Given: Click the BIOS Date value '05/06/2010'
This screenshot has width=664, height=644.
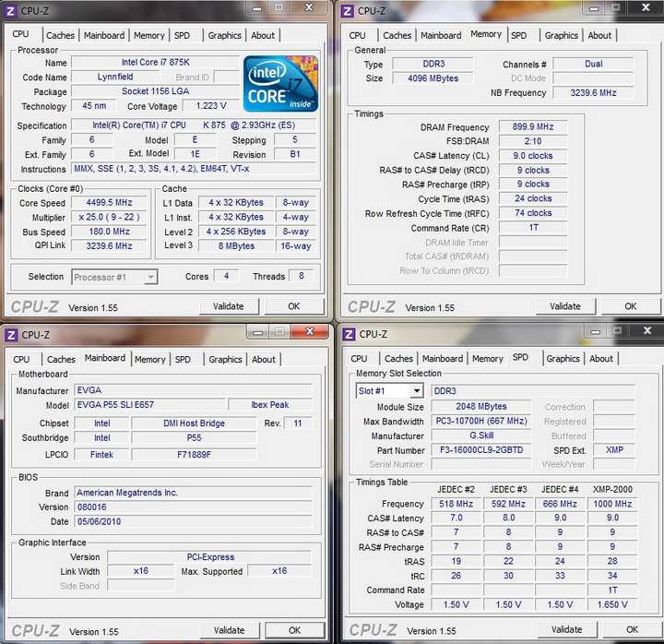Looking at the screenshot, I should (193, 521).
